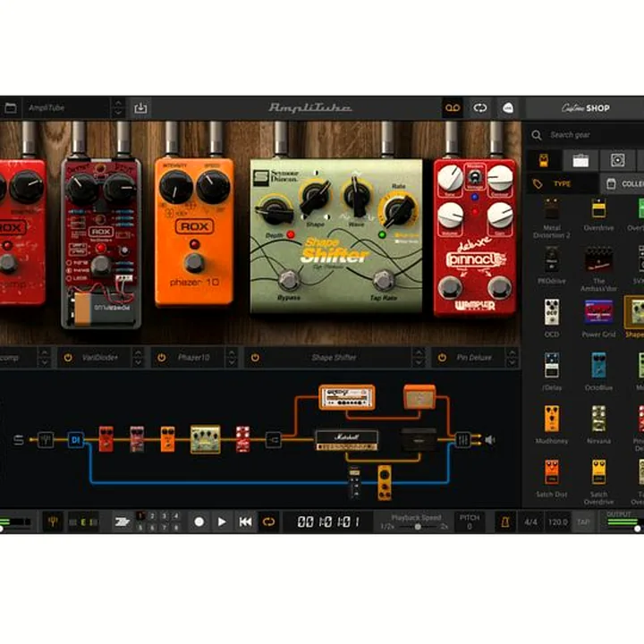Open Pin Deluxe model selector arrows
Viewport: 644px width, 644px height.
click(512, 358)
